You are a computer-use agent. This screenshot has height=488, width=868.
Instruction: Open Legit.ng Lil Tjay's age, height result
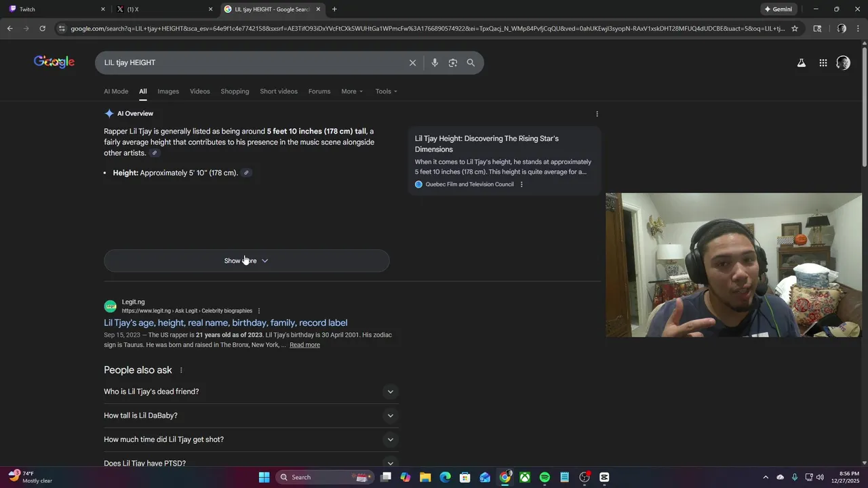point(225,323)
